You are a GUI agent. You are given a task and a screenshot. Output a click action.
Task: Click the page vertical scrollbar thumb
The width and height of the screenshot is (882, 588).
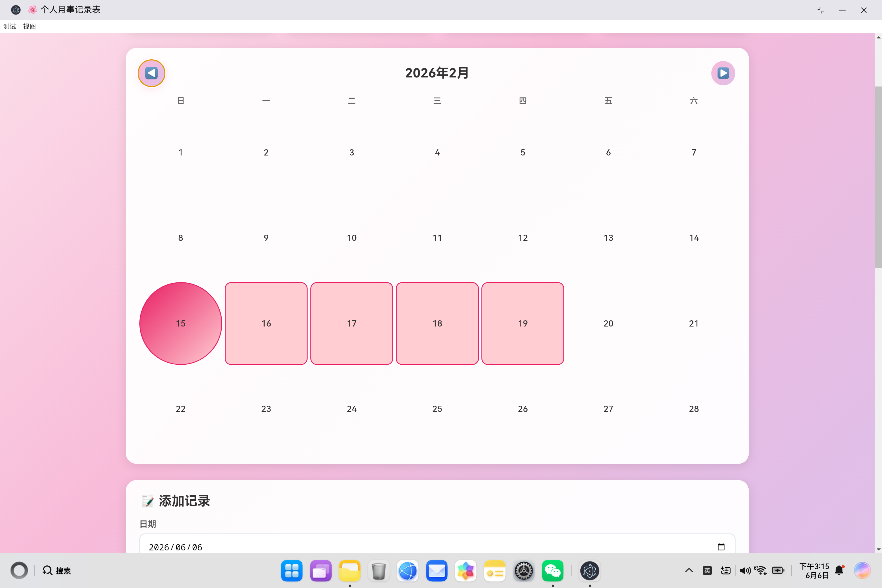[x=878, y=177]
